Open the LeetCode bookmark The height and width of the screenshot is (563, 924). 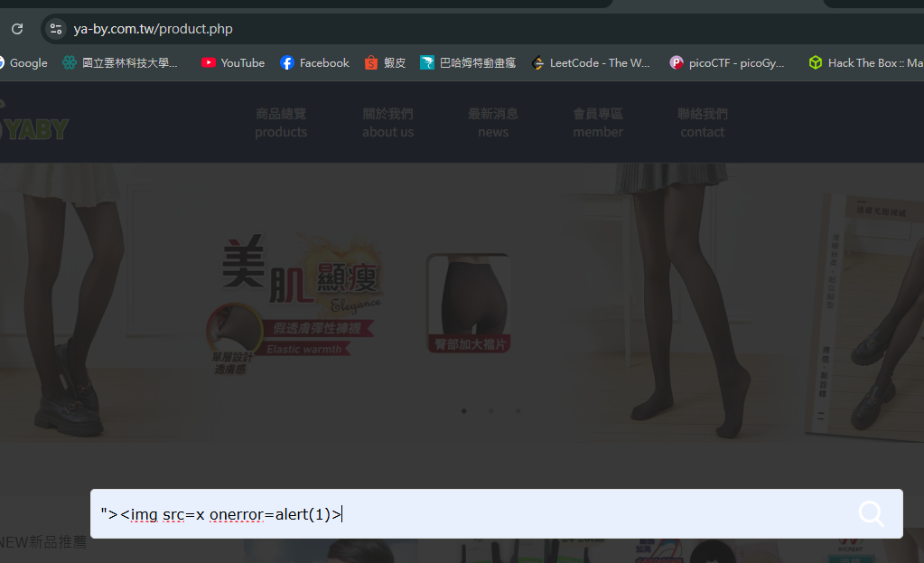[591, 63]
